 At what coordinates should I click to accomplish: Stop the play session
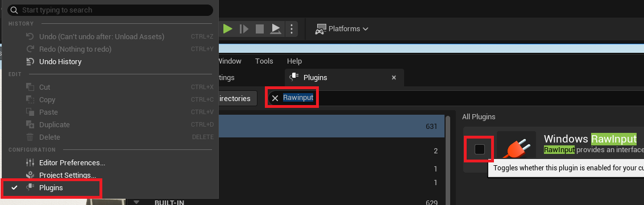[260, 29]
